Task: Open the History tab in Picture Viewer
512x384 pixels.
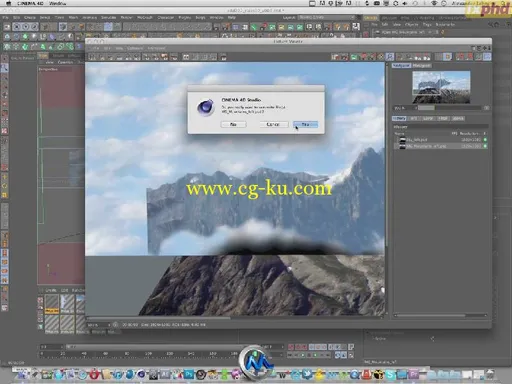Action: point(399,118)
